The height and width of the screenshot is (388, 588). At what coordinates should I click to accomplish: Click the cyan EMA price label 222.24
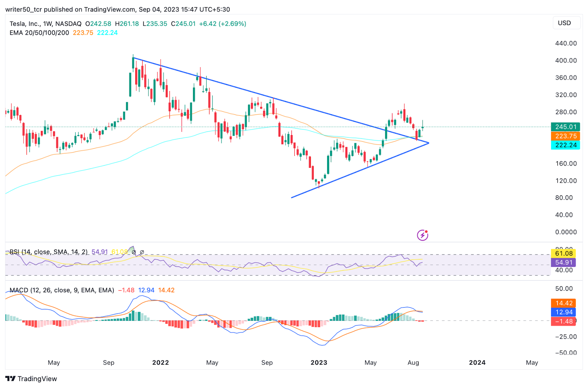[566, 145]
